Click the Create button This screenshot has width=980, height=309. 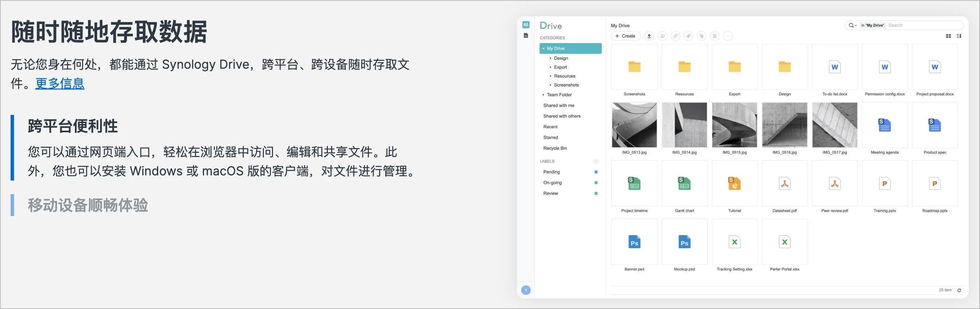click(625, 36)
